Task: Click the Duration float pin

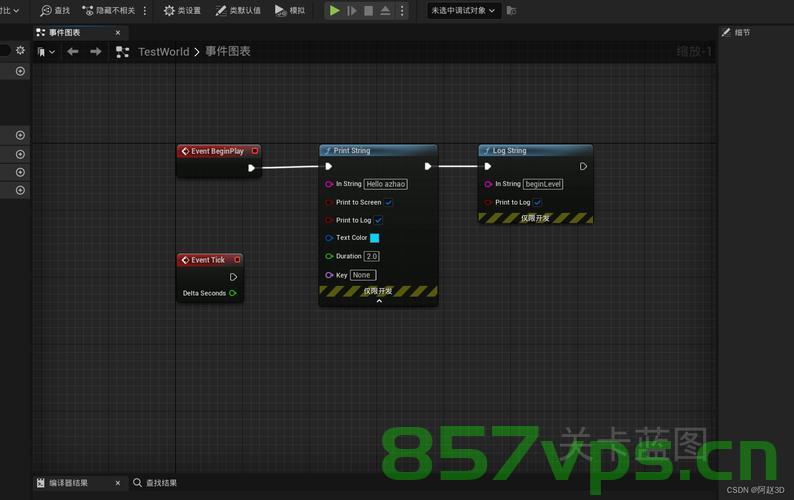Action: pos(329,256)
